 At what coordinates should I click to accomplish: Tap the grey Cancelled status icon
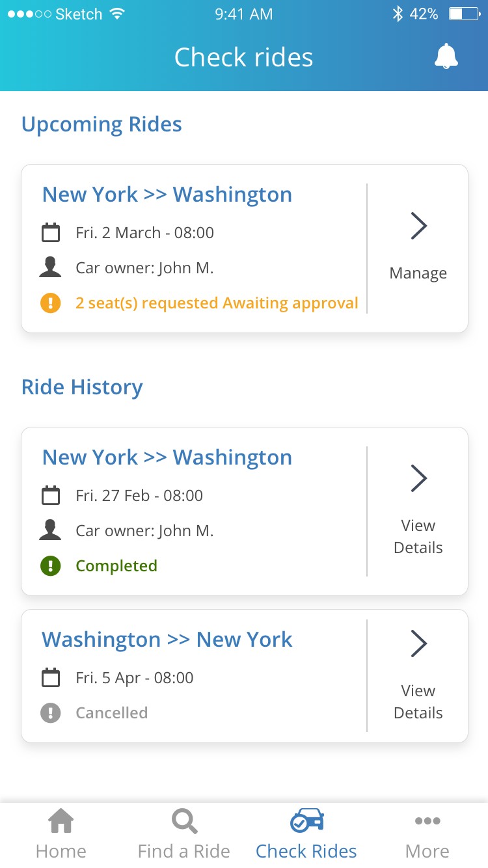coord(50,712)
